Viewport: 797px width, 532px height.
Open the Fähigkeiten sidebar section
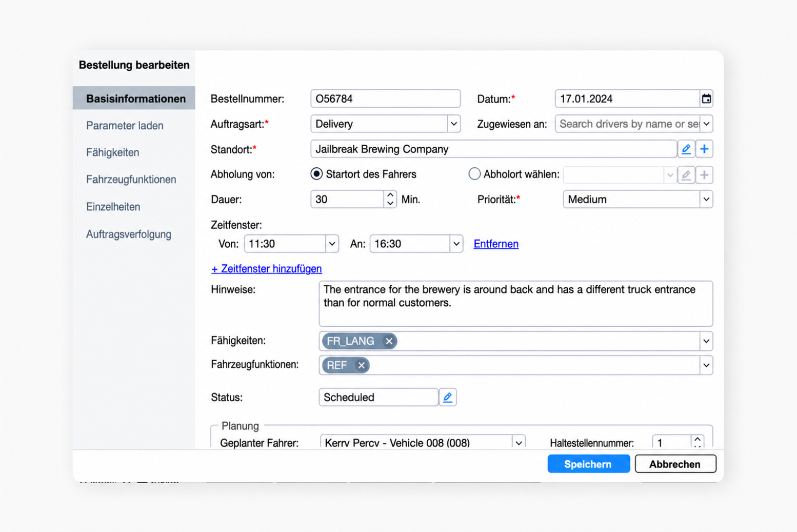click(x=112, y=152)
